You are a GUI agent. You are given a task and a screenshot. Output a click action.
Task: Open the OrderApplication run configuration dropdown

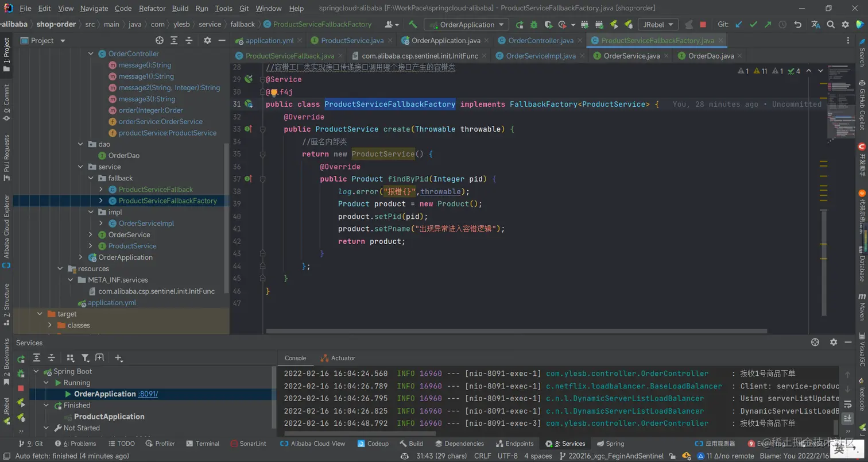[x=467, y=25]
